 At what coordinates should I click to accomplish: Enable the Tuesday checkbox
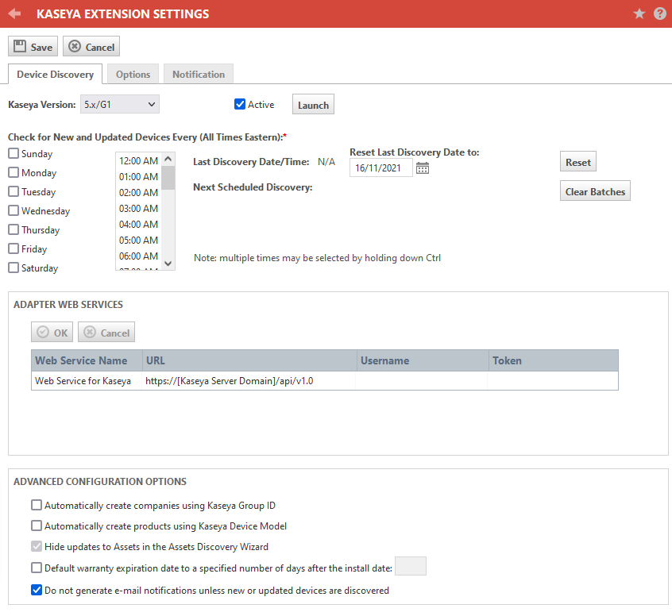click(x=14, y=191)
